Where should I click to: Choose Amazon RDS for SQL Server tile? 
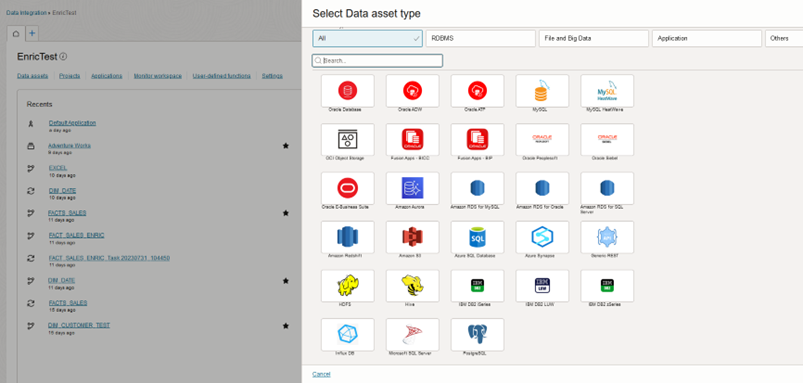(607, 188)
